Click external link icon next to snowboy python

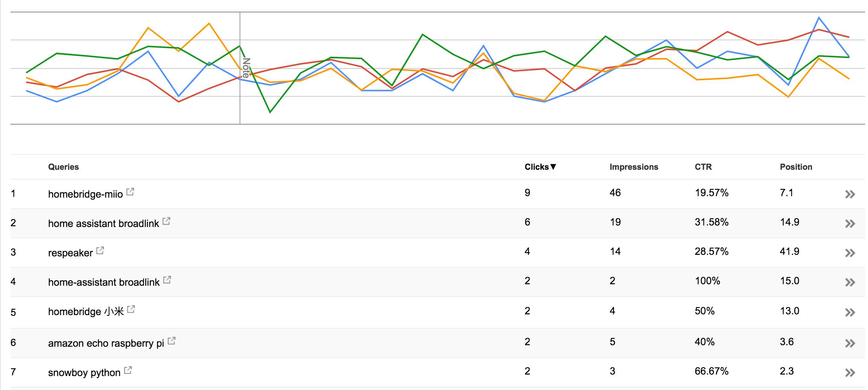pyautogui.click(x=128, y=370)
